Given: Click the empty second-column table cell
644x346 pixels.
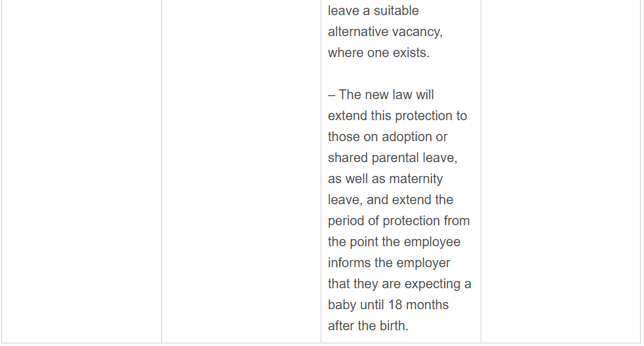Looking at the screenshot, I should (241, 171).
